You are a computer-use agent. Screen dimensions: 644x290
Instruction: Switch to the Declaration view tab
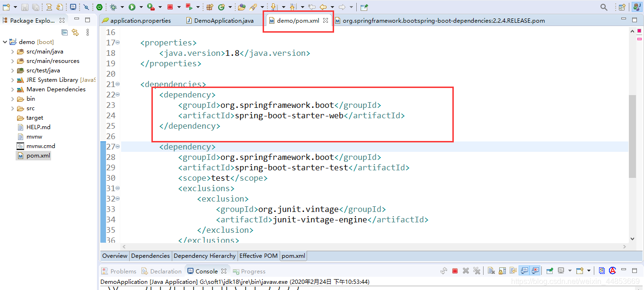coord(161,271)
